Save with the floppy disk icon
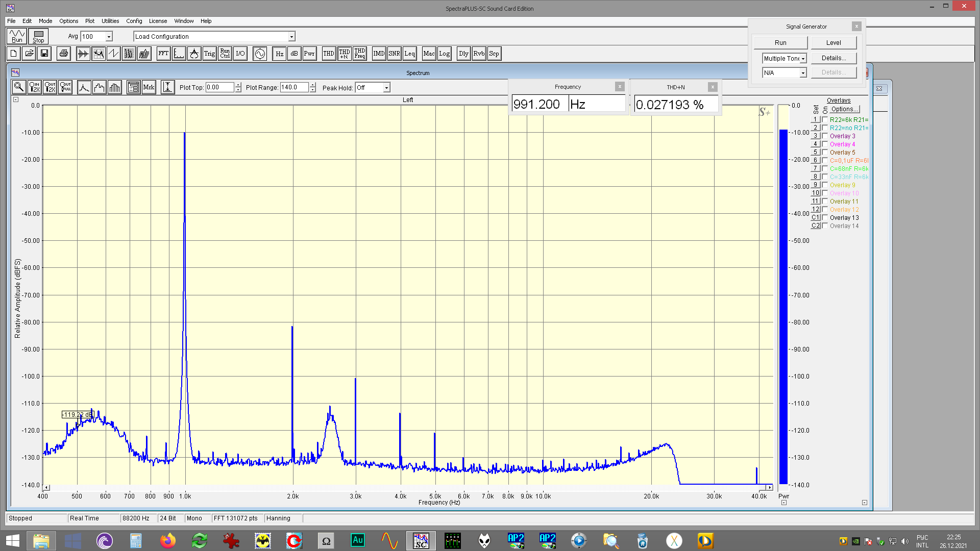This screenshot has height=551, width=980. pos(44,54)
